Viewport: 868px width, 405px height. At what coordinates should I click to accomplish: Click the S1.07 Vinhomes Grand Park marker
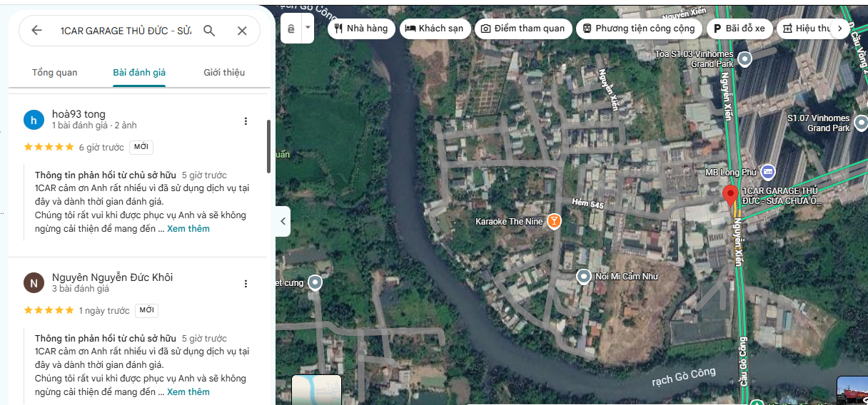point(860,123)
